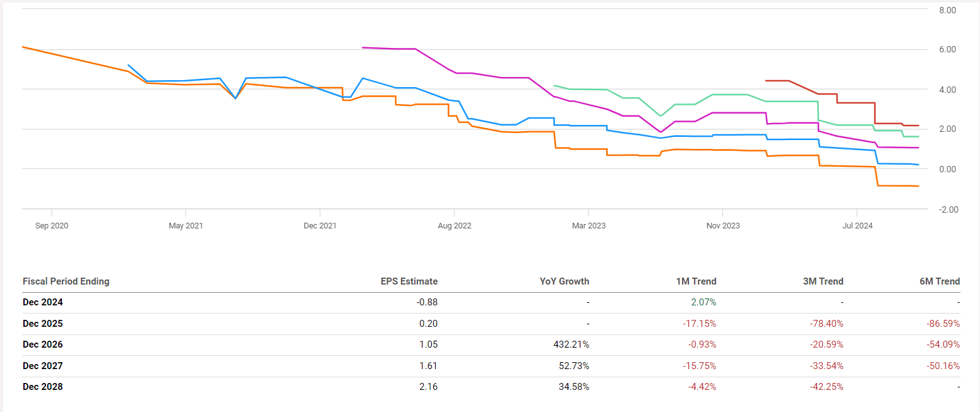Click the Aug 2022 x-axis date label

tap(454, 226)
